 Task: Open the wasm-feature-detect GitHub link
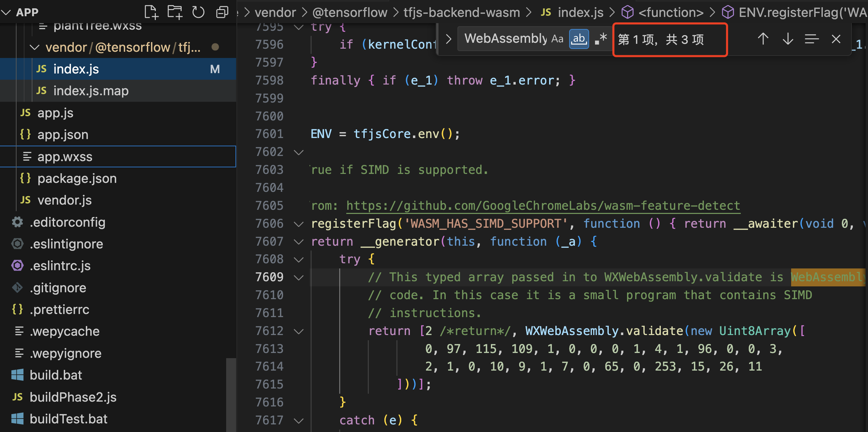(x=543, y=206)
